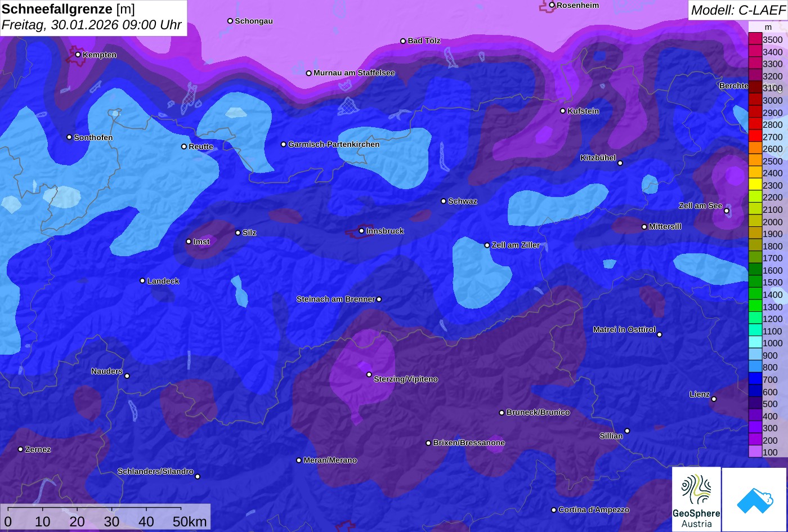Select the "Mittersill" label
Image resolution: width=788 pixels, height=532 pixels.
coord(665,227)
